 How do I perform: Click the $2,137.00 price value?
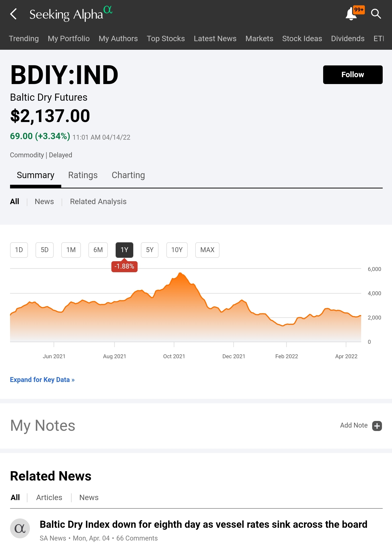(50, 116)
